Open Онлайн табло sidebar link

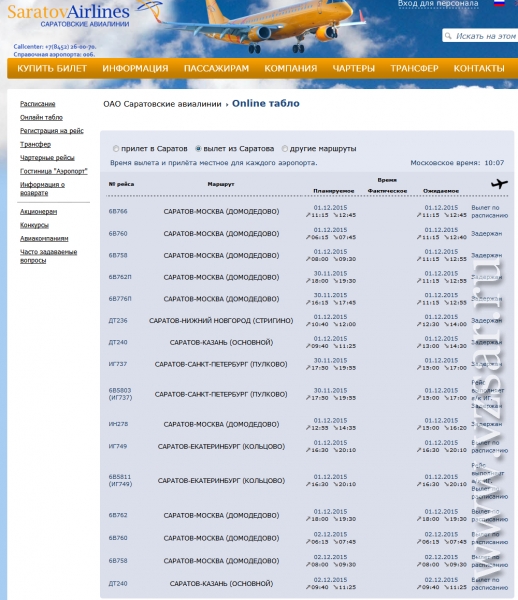pyautogui.click(x=41, y=117)
